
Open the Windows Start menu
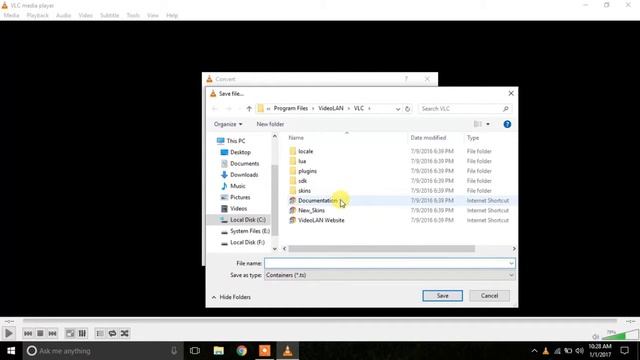point(11,351)
